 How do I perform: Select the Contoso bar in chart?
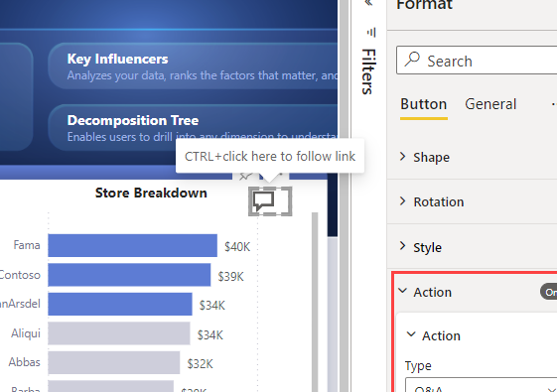point(129,275)
